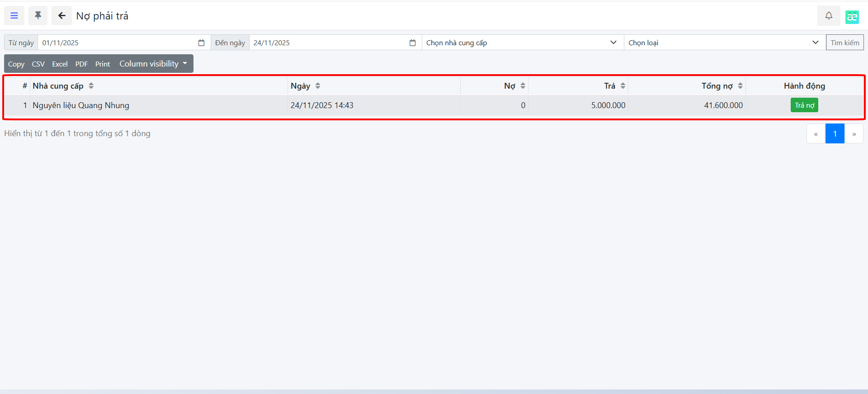Open calendar picker for Từ ngày
This screenshot has height=394, width=868.
pos(201,43)
